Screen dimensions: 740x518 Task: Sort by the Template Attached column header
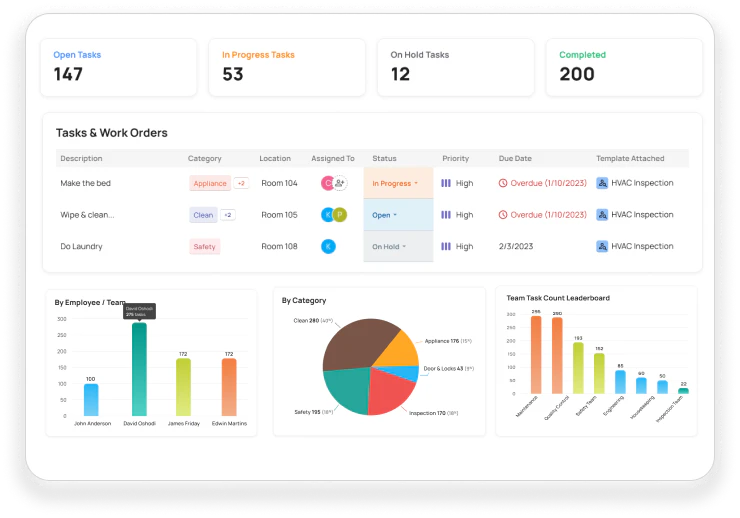pos(630,159)
